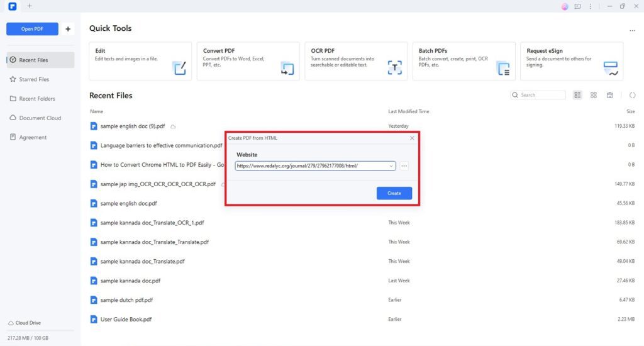This screenshot has height=346, width=644.
Task: Go to Document Cloud section
Action: pyautogui.click(x=40, y=118)
